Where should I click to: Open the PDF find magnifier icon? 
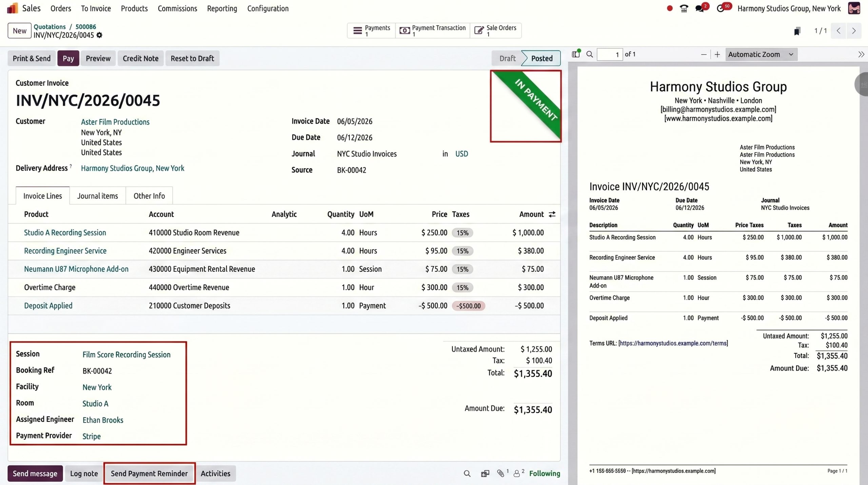coord(590,54)
